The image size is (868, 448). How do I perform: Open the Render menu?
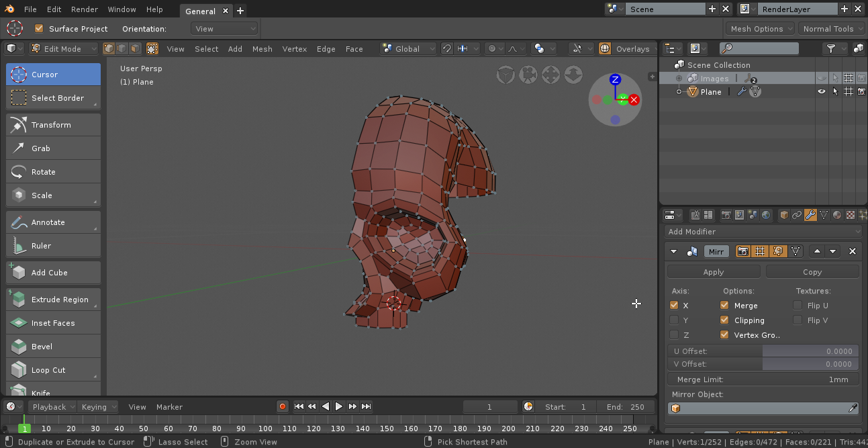coord(84,9)
